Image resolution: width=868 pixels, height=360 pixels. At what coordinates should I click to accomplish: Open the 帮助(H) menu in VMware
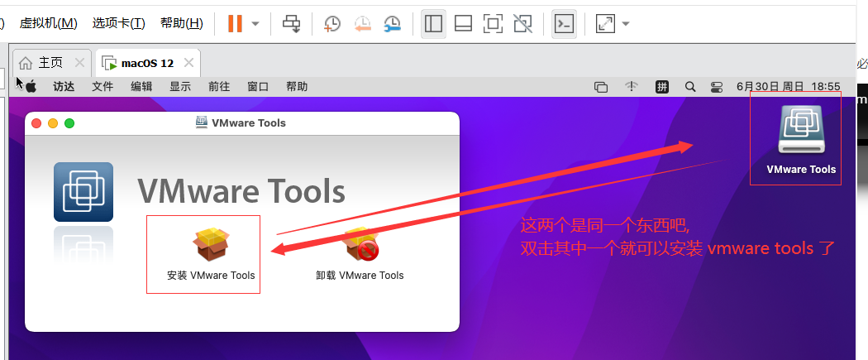(182, 23)
